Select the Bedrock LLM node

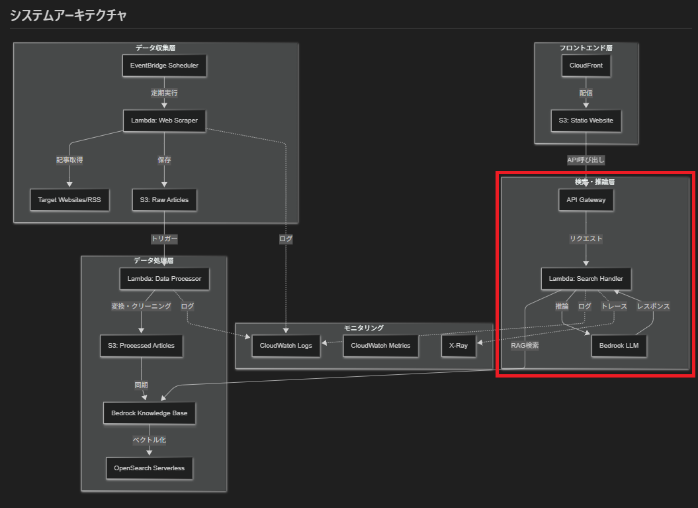[x=619, y=346]
